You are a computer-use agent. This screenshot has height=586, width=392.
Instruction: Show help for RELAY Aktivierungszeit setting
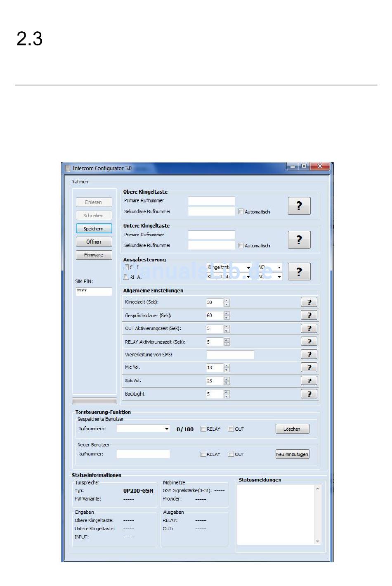309,342
